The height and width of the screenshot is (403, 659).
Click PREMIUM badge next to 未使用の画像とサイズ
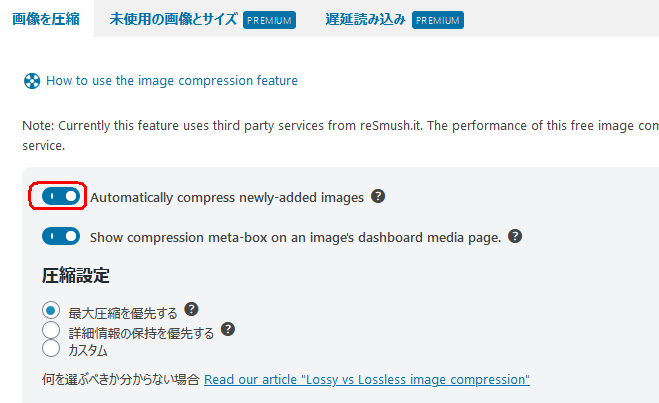[269, 20]
